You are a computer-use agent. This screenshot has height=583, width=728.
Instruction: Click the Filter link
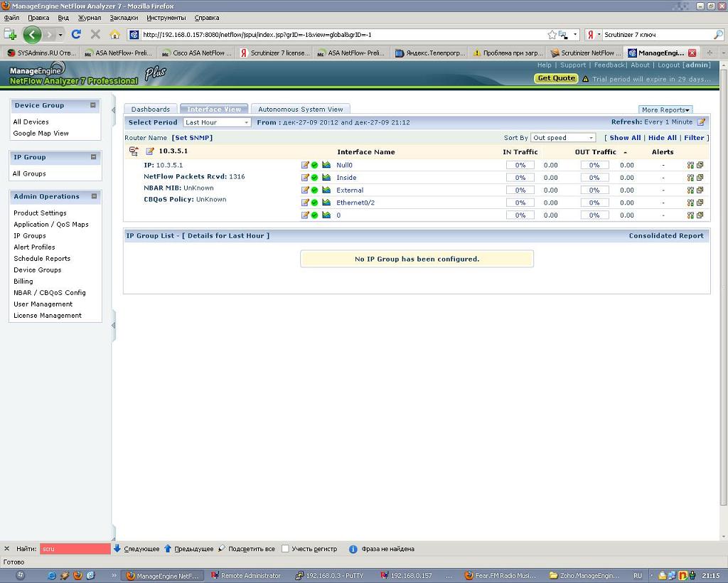tap(694, 138)
